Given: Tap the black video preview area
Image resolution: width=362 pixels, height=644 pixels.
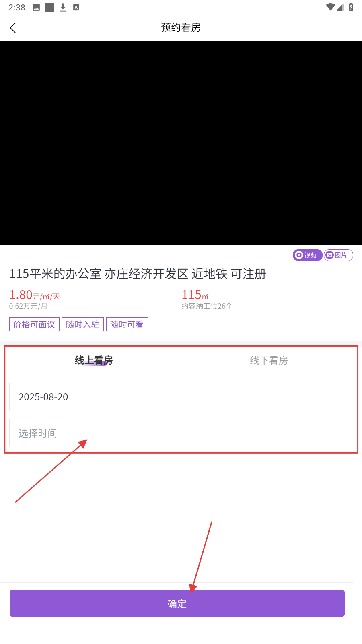Looking at the screenshot, I should point(181,143).
